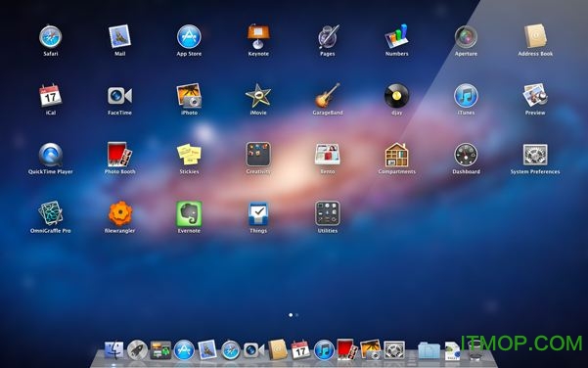This screenshot has width=588, height=368.
Task: Open Safari from the Dock
Action: [x=231, y=350]
